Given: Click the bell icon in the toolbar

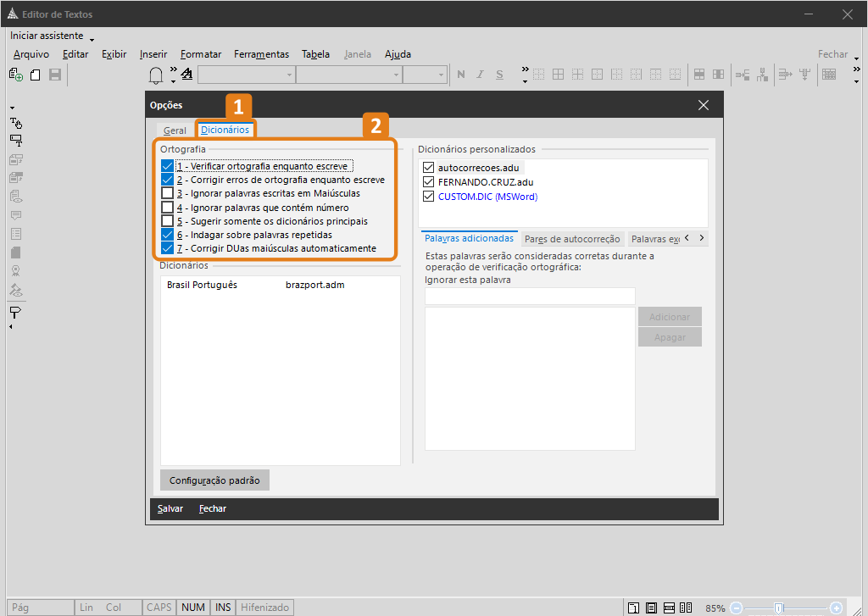Looking at the screenshot, I should [156, 75].
